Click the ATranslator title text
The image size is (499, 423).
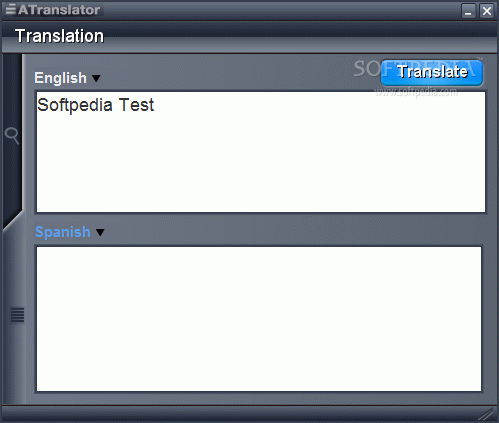point(59,10)
